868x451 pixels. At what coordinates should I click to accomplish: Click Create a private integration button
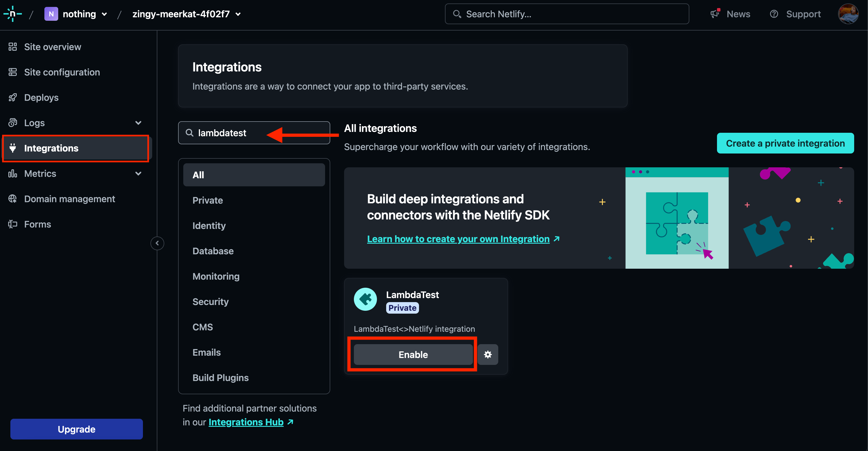click(x=785, y=143)
